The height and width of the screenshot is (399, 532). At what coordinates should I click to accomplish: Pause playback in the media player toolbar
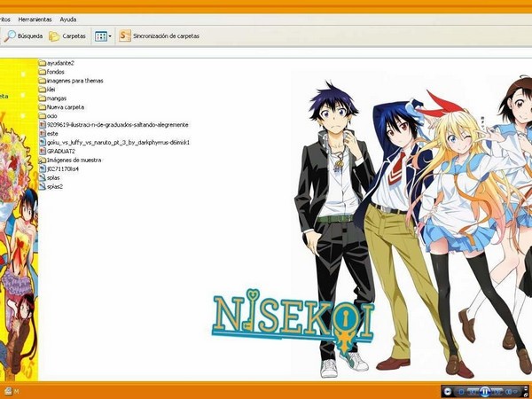tap(485, 392)
